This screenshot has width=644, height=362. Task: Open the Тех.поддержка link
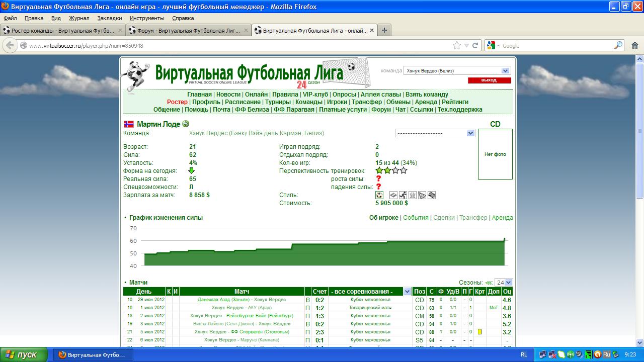tap(460, 110)
